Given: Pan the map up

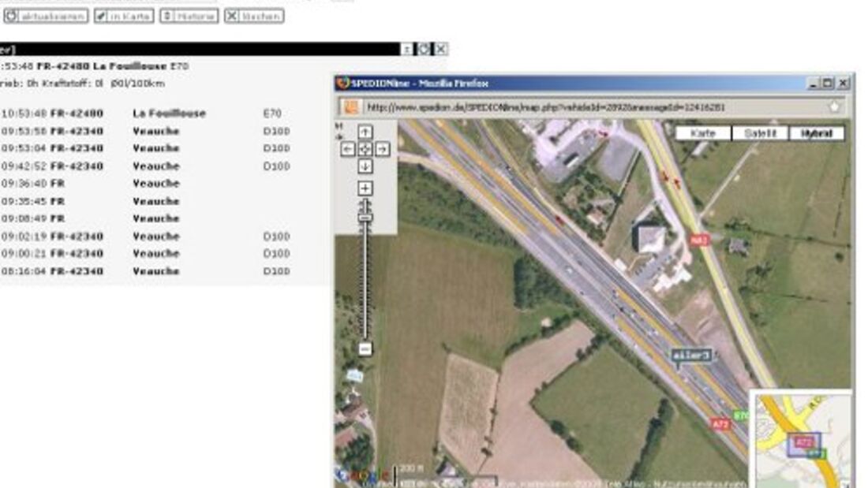Looking at the screenshot, I should (365, 132).
